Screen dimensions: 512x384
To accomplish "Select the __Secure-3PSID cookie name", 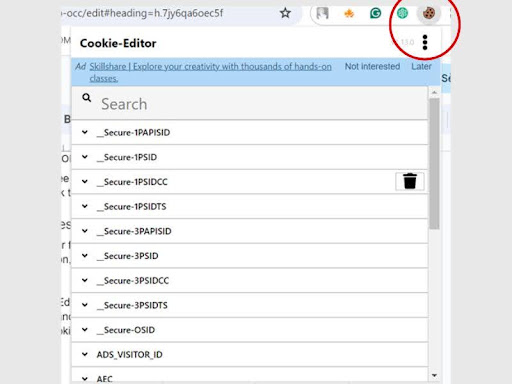I will pos(127,256).
